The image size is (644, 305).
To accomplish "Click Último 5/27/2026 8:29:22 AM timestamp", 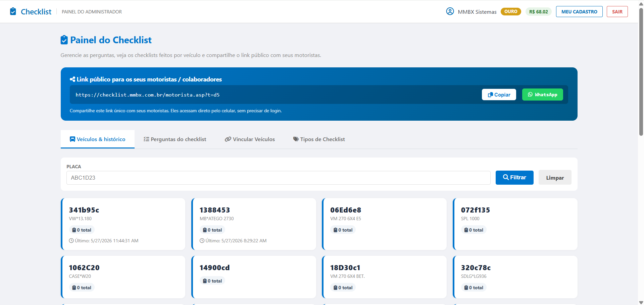I will [236, 241].
